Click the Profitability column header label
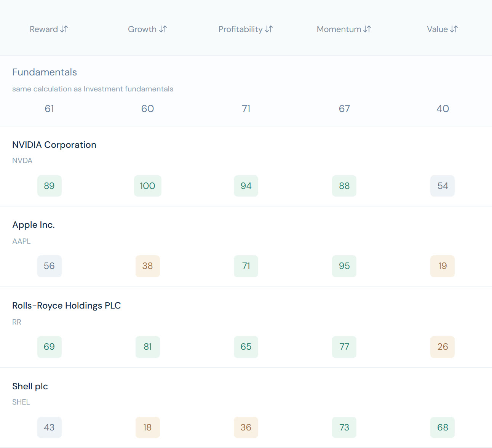 coord(241,29)
